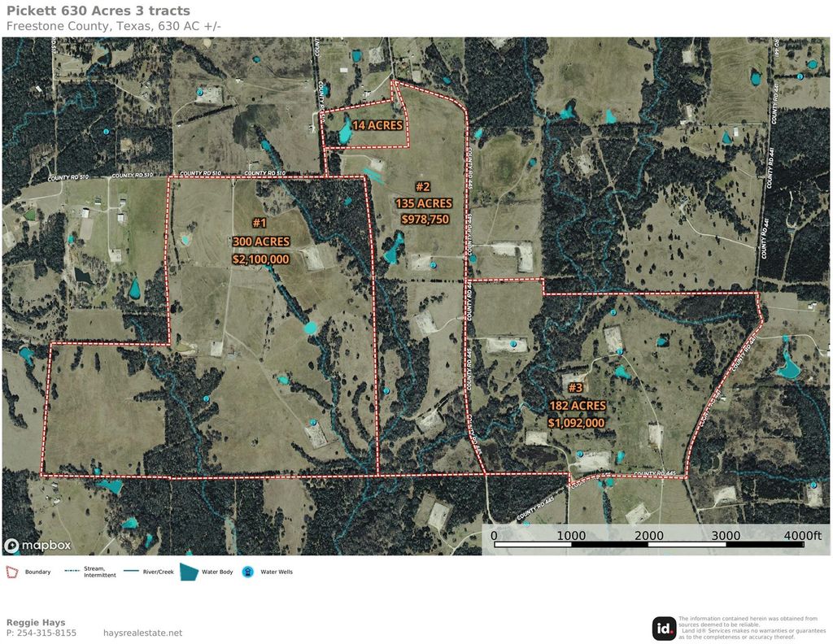This screenshot has height=644, width=833.
Task: Click the mapbox logo on the map
Action: tap(37, 546)
